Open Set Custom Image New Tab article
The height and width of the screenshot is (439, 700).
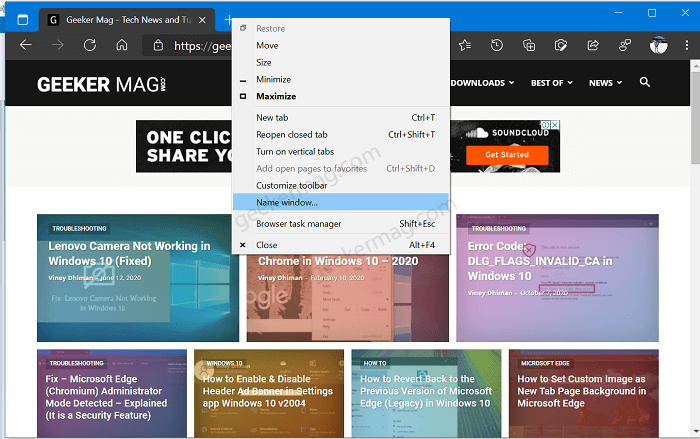582,391
